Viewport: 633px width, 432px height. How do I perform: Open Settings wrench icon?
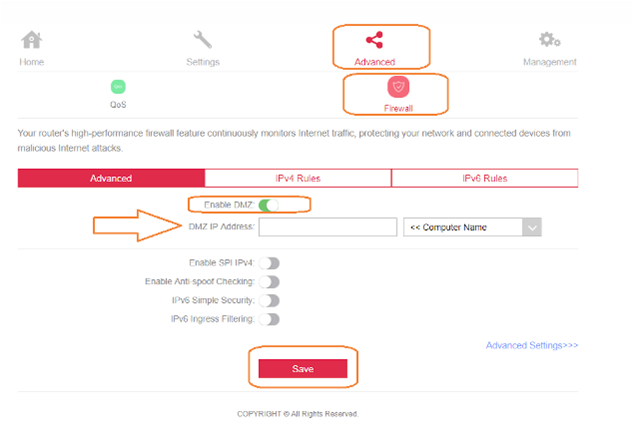[x=203, y=40]
